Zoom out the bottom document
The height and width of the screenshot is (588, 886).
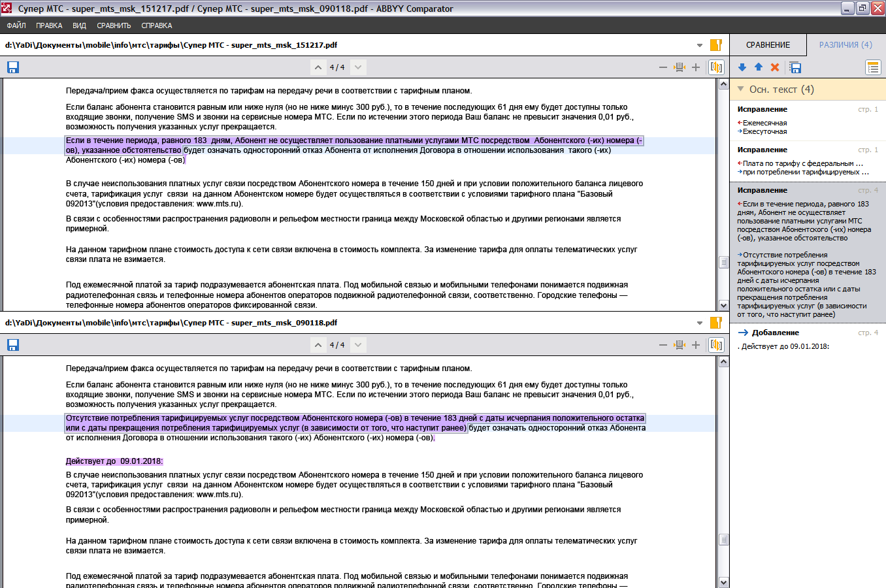click(x=663, y=345)
